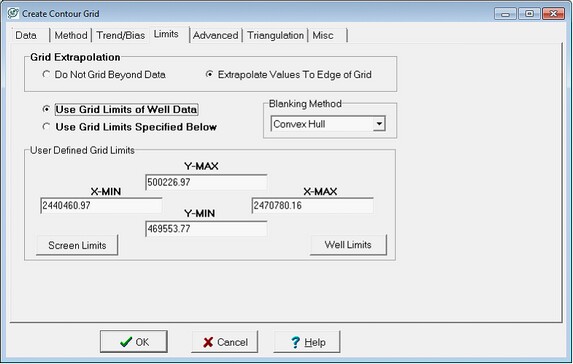Click the Screen Limits button

tap(77, 245)
